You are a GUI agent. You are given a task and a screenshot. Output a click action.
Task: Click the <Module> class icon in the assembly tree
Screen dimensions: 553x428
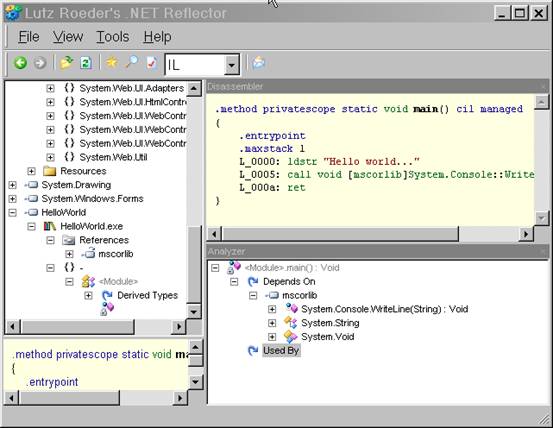tap(88, 281)
